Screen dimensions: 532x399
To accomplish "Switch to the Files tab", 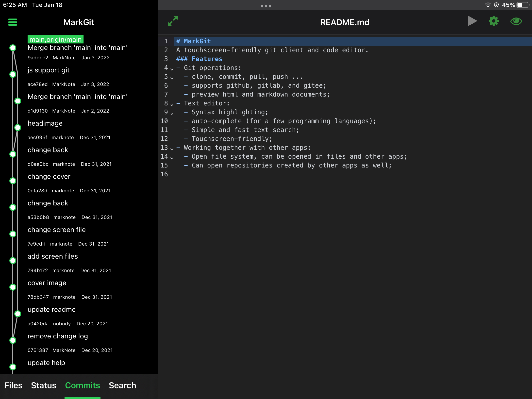I will [13, 385].
